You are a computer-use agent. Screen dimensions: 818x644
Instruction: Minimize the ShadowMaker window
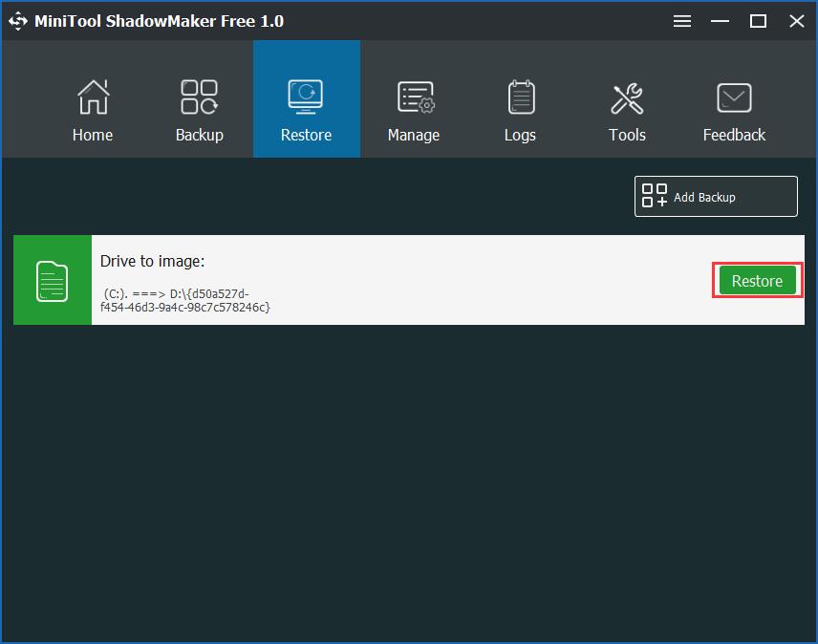(x=720, y=21)
